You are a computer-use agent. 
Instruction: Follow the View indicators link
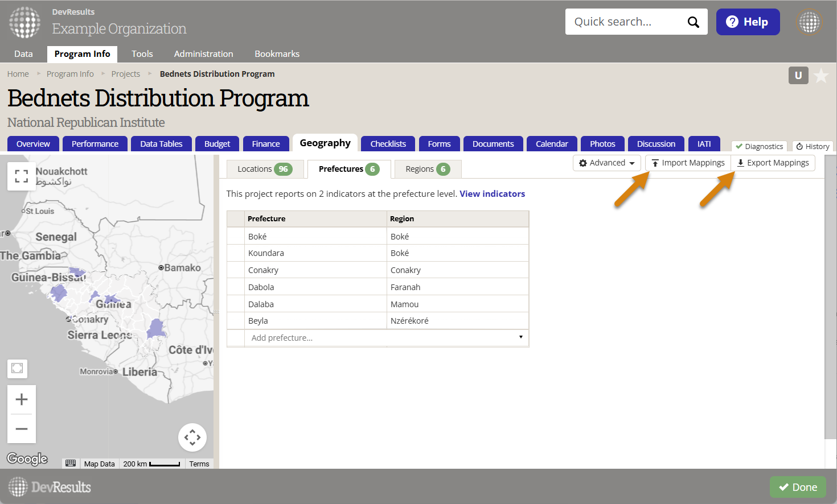point(493,194)
